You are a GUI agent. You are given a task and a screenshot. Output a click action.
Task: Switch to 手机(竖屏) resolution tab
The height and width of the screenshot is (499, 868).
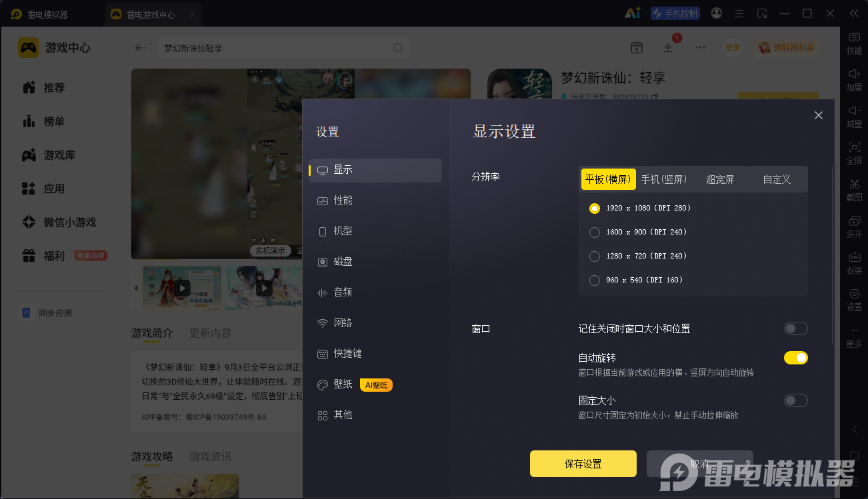[664, 179]
